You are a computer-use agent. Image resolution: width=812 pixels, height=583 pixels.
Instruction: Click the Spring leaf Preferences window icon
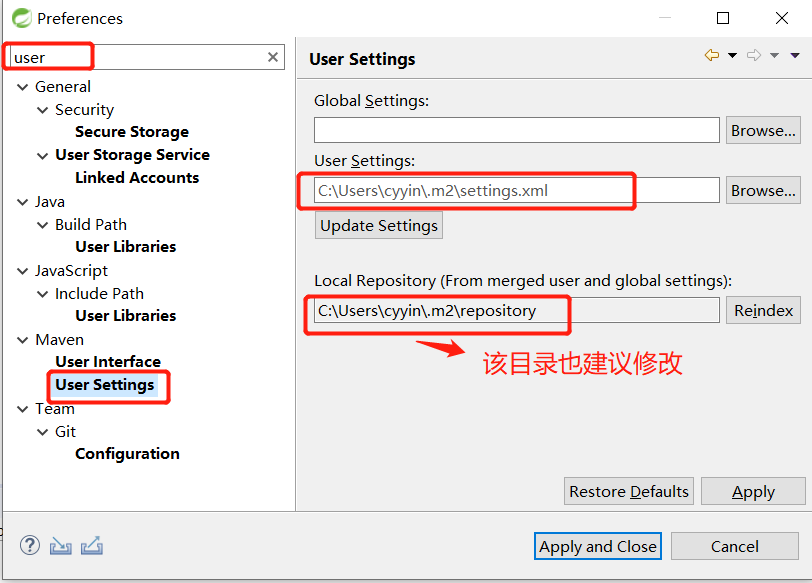22,18
